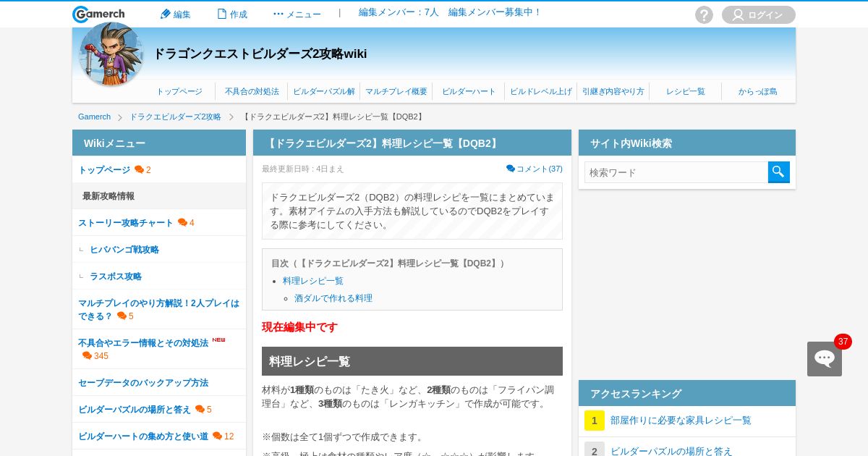Click the 最新攻略情報 section label
Viewport: 868px width, 456px height.
109,196
